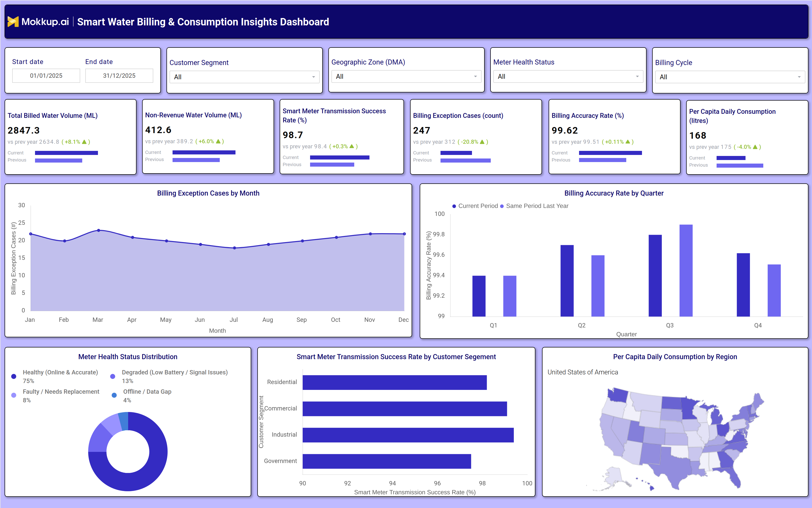Viewport: 812px width, 508px height.
Task: Click the Total Billed Water Volume value 2847.3
Action: 24,130
